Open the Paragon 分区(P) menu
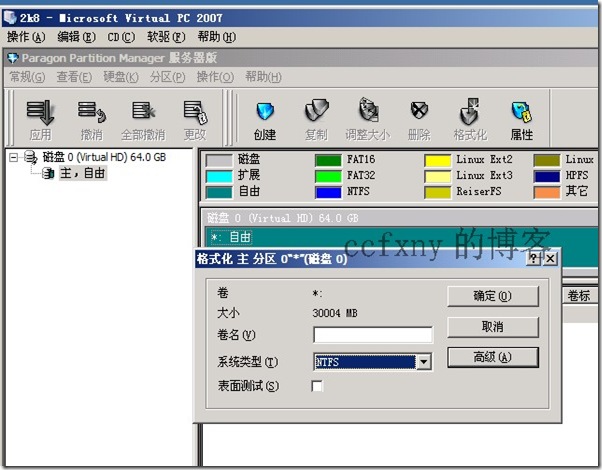 point(168,77)
